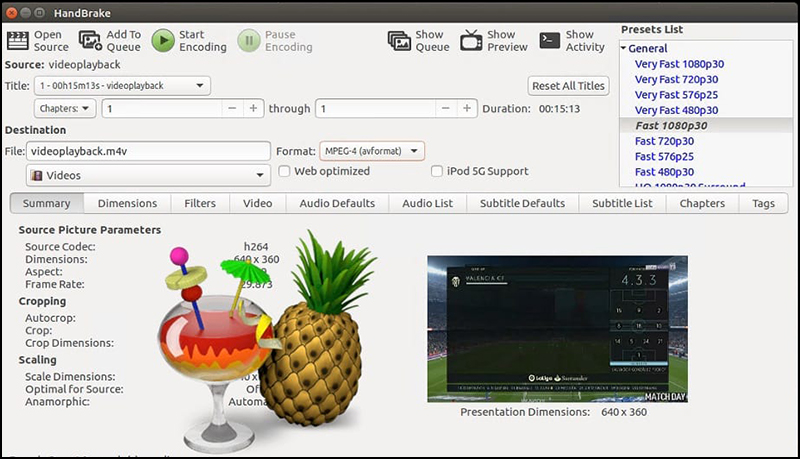
Task: Toggle the iPod 5G Support checkbox
Action: [437, 171]
